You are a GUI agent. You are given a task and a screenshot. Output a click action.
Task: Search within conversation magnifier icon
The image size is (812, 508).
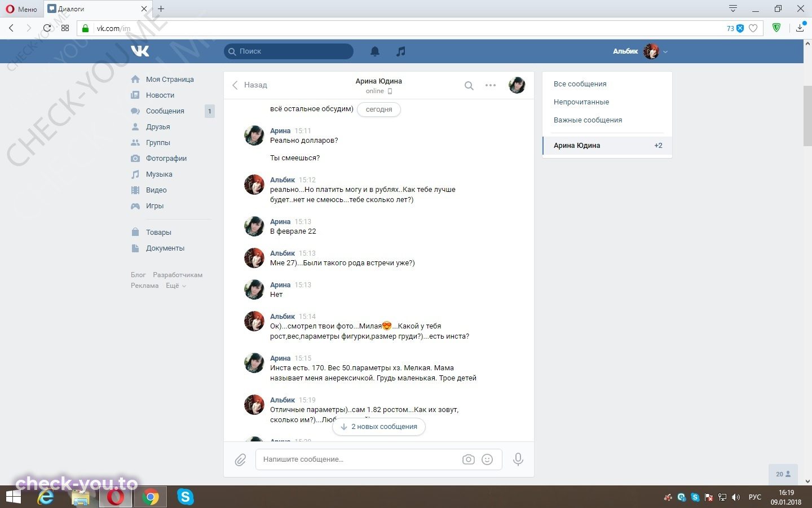[469, 86]
